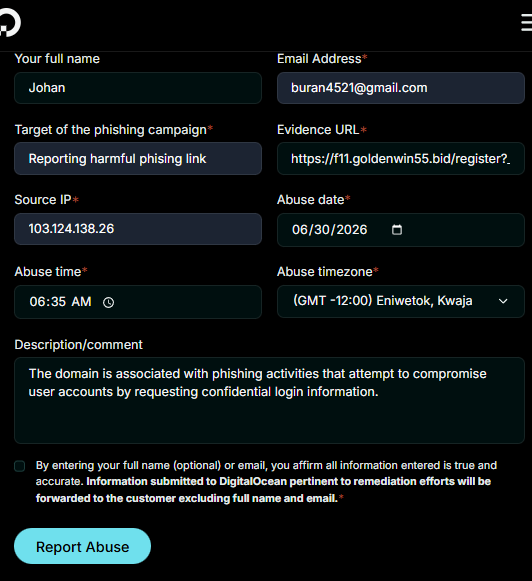Image resolution: width=532 pixels, height=581 pixels.
Task: Click the DigitalOcean logo icon
Action: [x=10, y=23]
